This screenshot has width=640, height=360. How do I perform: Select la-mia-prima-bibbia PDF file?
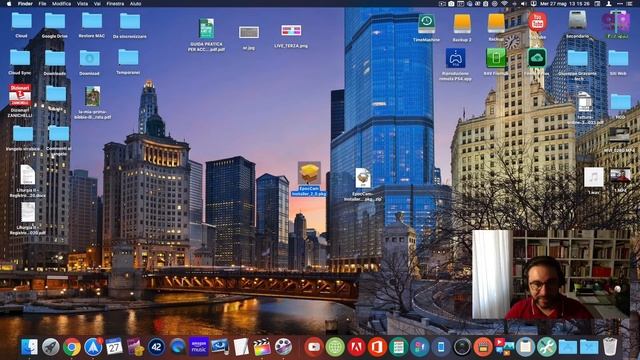[x=93, y=97]
